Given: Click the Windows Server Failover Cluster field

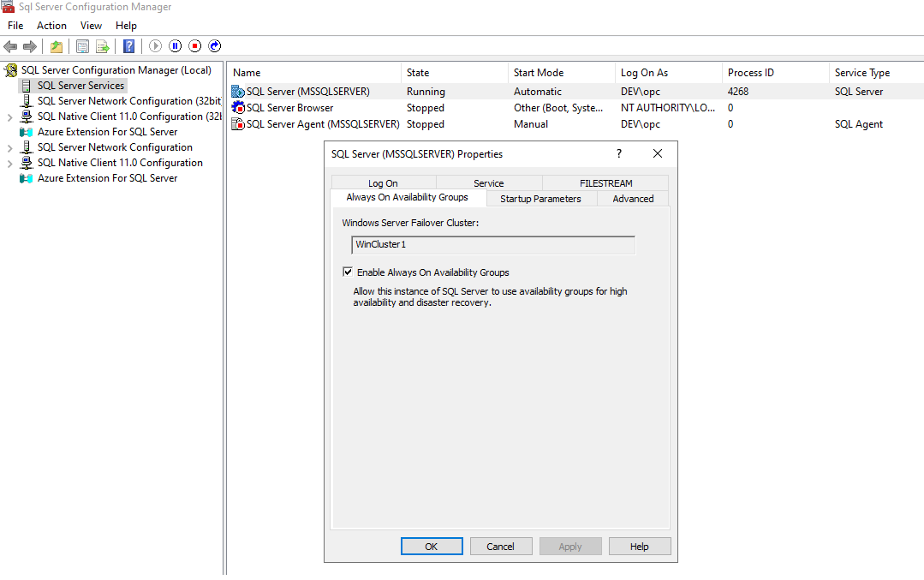Looking at the screenshot, I should [493, 245].
